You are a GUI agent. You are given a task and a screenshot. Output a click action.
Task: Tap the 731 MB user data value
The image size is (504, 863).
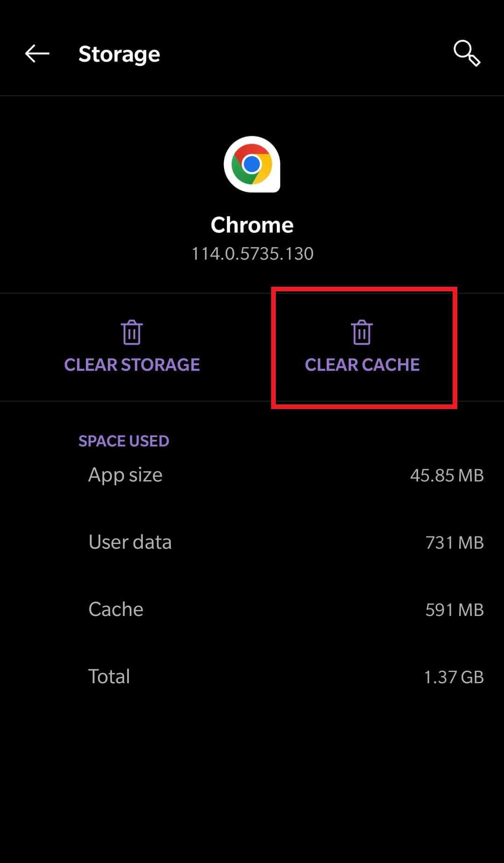455,542
